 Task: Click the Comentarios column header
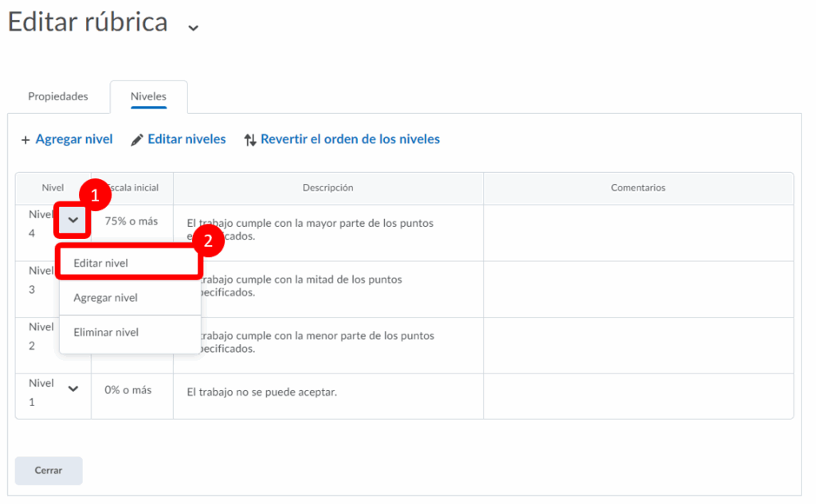pyautogui.click(x=637, y=188)
